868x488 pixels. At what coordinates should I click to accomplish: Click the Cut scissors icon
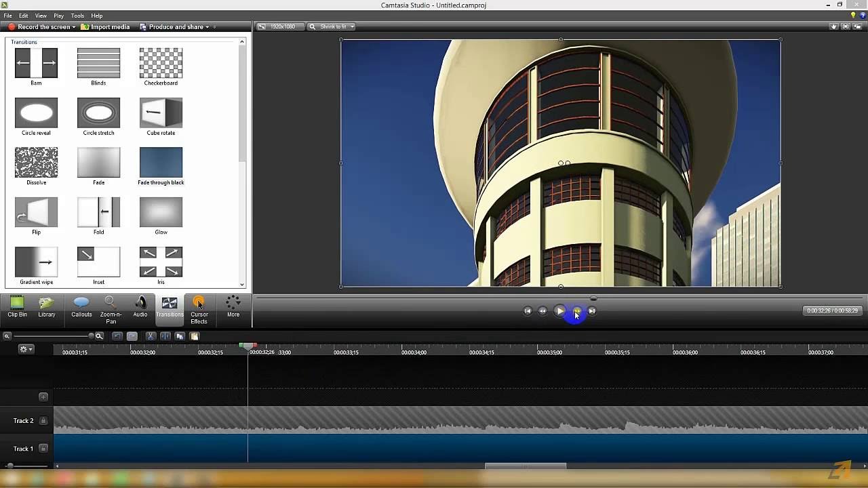coord(151,336)
